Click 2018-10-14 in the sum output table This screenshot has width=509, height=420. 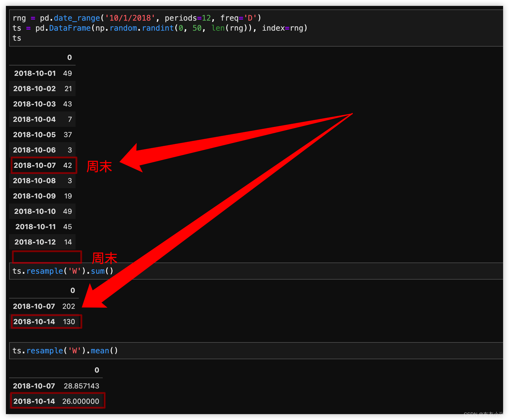click(x=34, y=322)
